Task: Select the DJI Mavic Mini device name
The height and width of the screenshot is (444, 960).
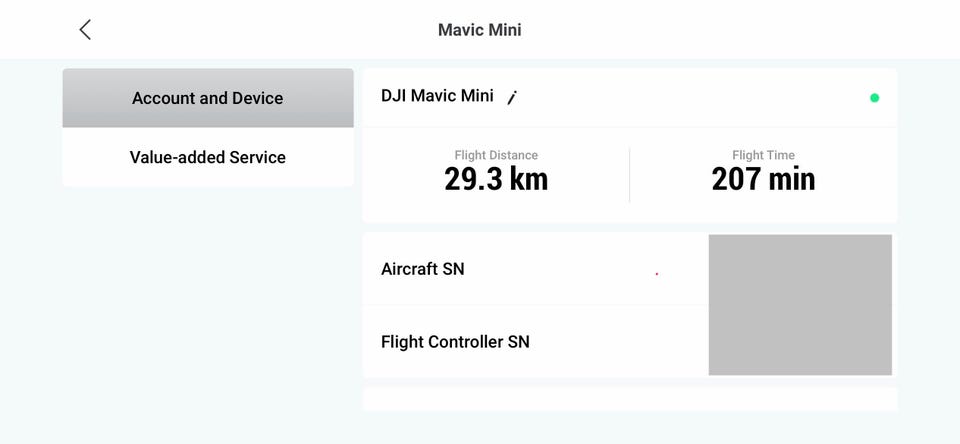Action: click(437, 96)
